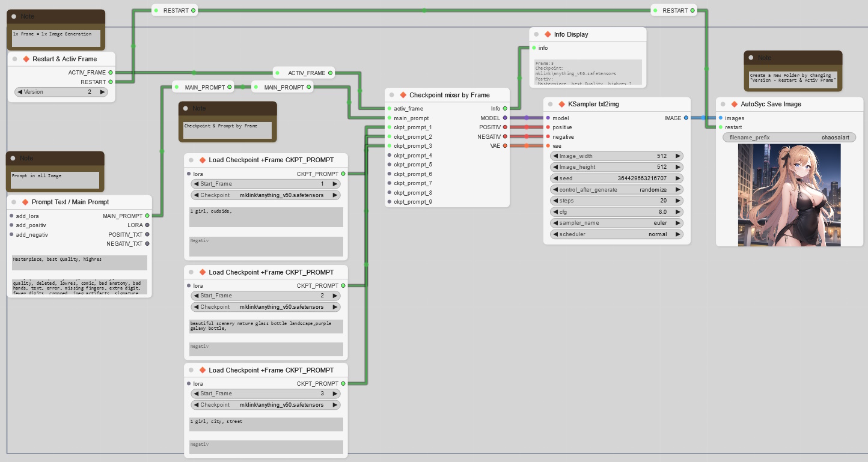Screen dimensions: 868x462
Task: Click the Info Display node's diamond icon
Action: pyautogui.click(x=548, y=34)
